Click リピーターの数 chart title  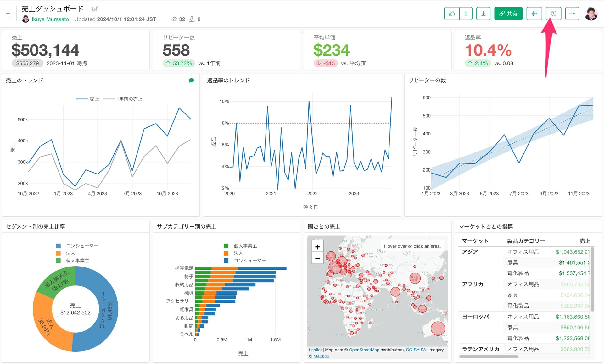[427, 80]
